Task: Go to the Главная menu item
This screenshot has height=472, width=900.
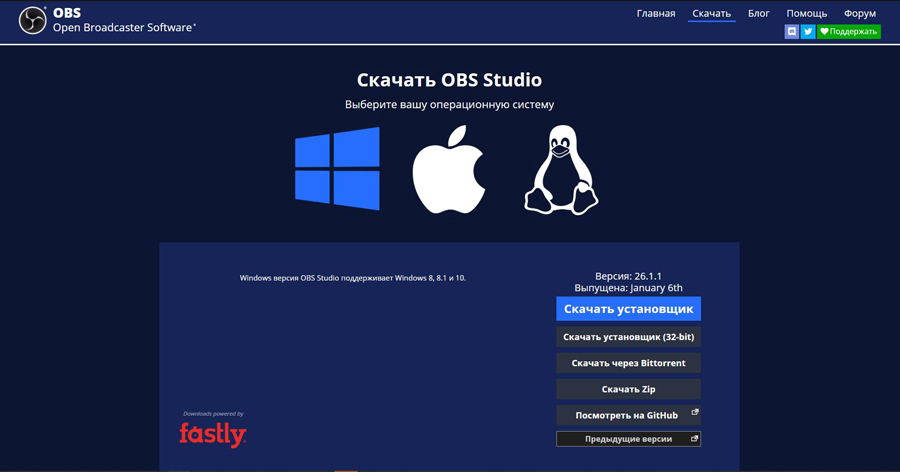Action: coord(655,13)
